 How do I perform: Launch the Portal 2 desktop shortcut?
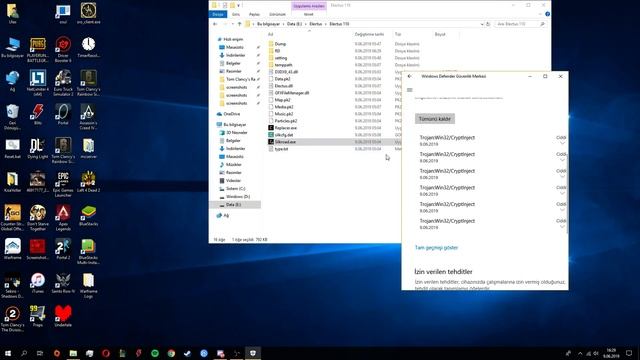point(63,249)
